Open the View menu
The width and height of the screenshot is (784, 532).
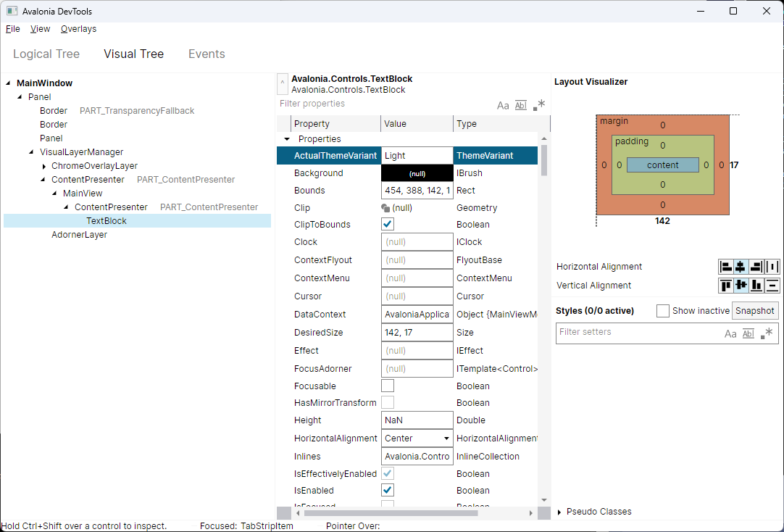coord(40,29)
